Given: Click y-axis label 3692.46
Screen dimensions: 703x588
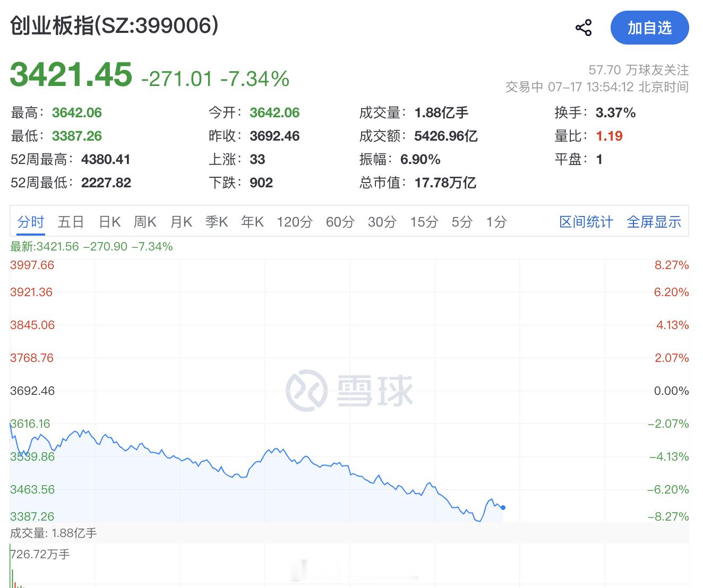Looking at the screenshot, I should pyautogui.click(x=32, y=391).
